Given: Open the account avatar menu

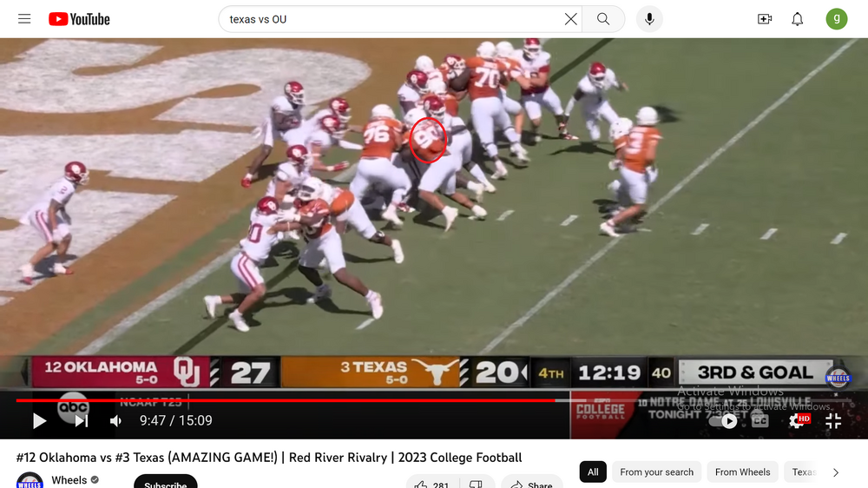Looking at the screenshot, I should (837, 19).
